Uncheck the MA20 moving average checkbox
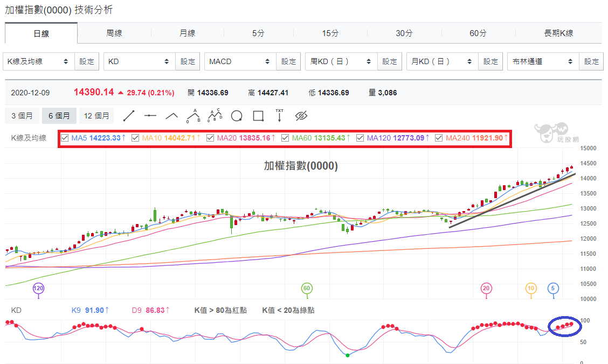Image resolution: width=608 pixels, height=364 pixels. click(x=210, y=138)
